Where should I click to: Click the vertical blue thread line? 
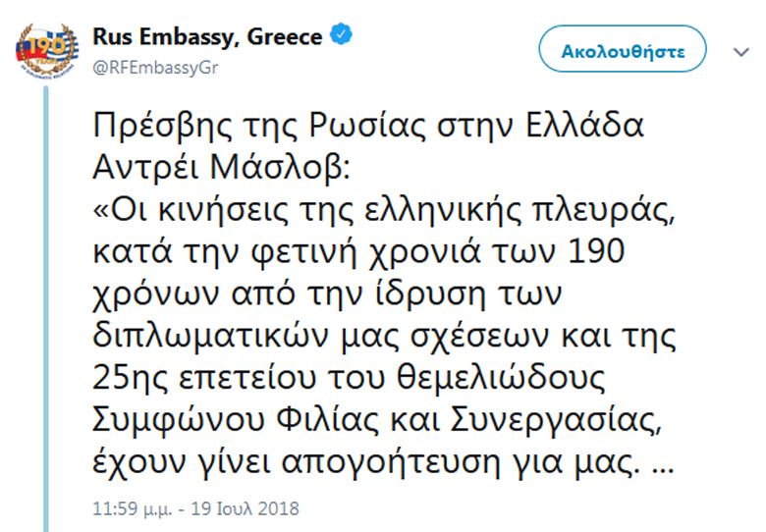tap(46, 308)
